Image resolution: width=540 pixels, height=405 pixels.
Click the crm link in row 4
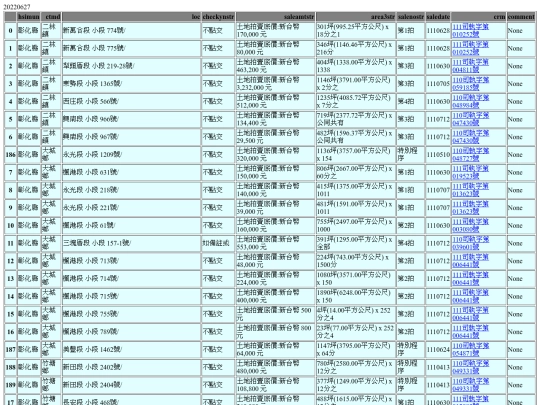click(x=470, y=102)
